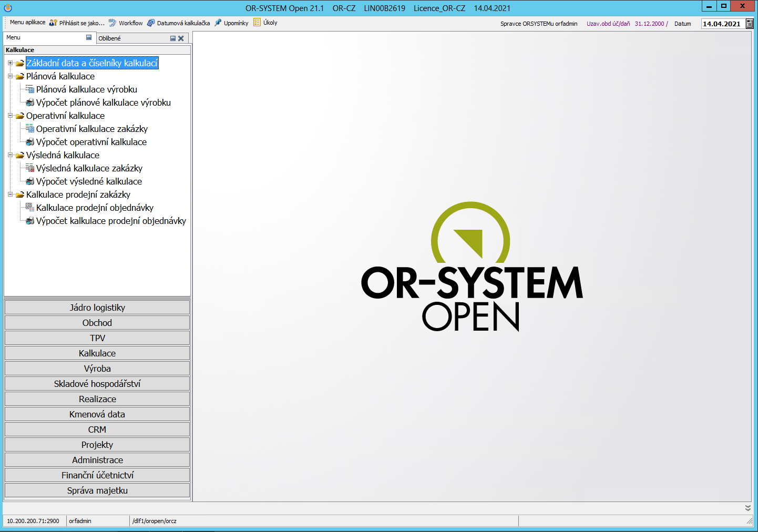The width and height of the screenshot is (758, 532).
Task: Collapse the Výsledná kalkulace folder
Action: (10, 155)
